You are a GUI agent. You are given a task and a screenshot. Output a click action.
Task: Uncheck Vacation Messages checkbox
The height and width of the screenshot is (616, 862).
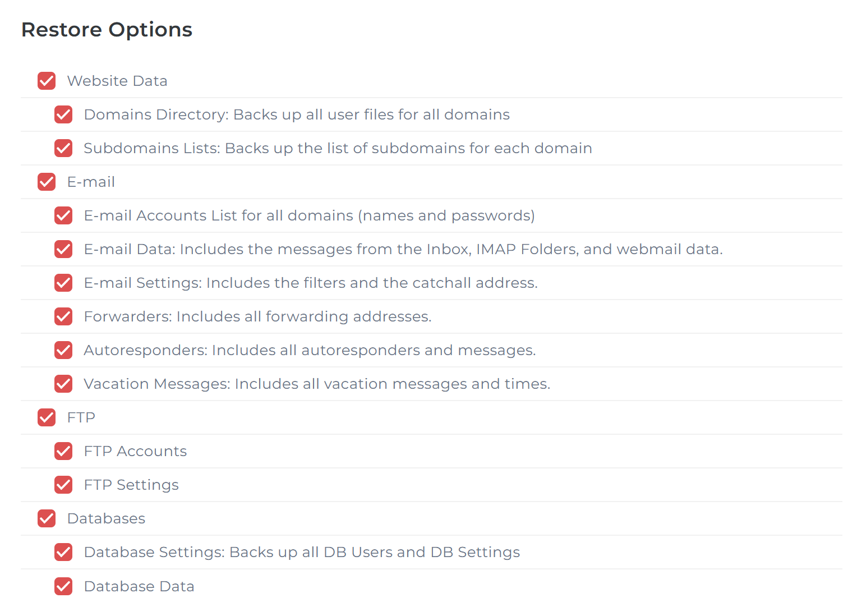63,384
